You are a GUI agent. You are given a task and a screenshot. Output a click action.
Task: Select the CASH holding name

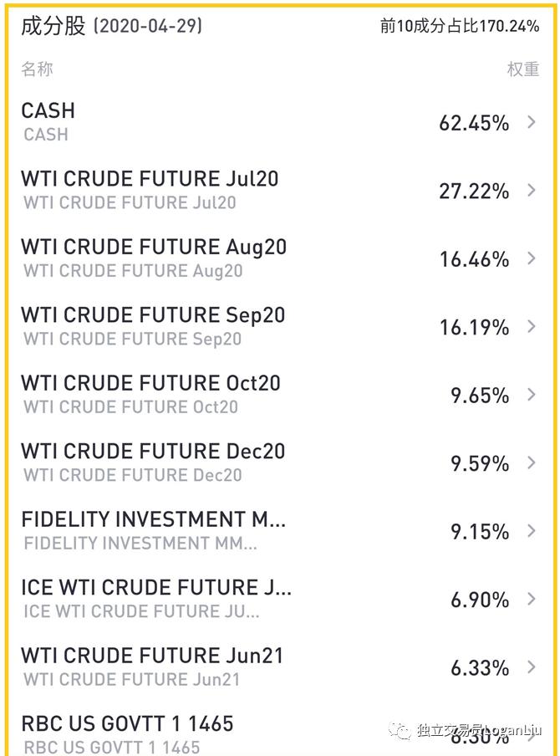(x=48, y=111)
